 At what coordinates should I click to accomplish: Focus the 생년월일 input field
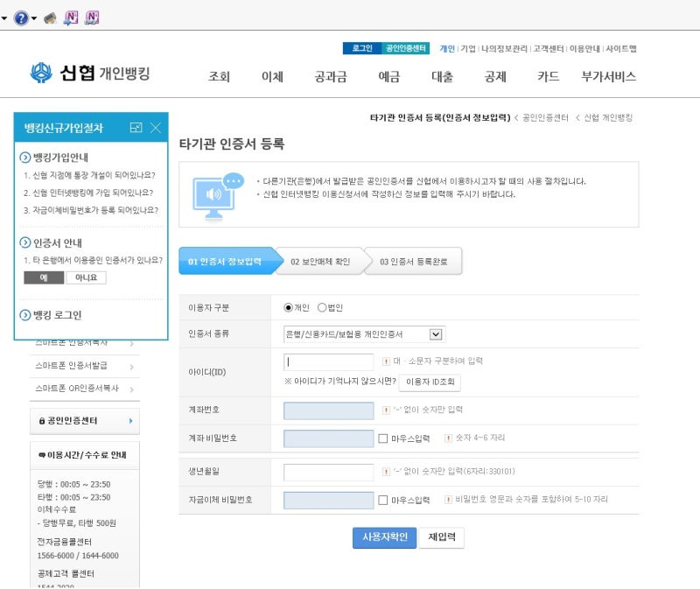329,472
